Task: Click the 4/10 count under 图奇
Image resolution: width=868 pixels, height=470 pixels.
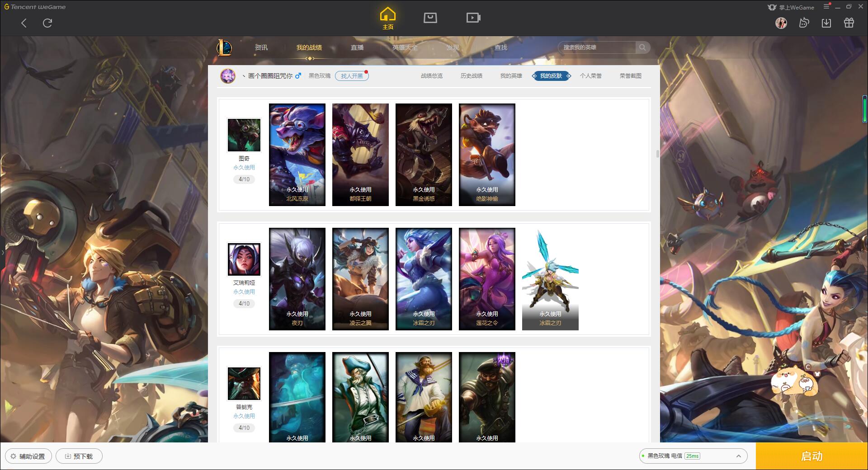Action: coord(244,179)
